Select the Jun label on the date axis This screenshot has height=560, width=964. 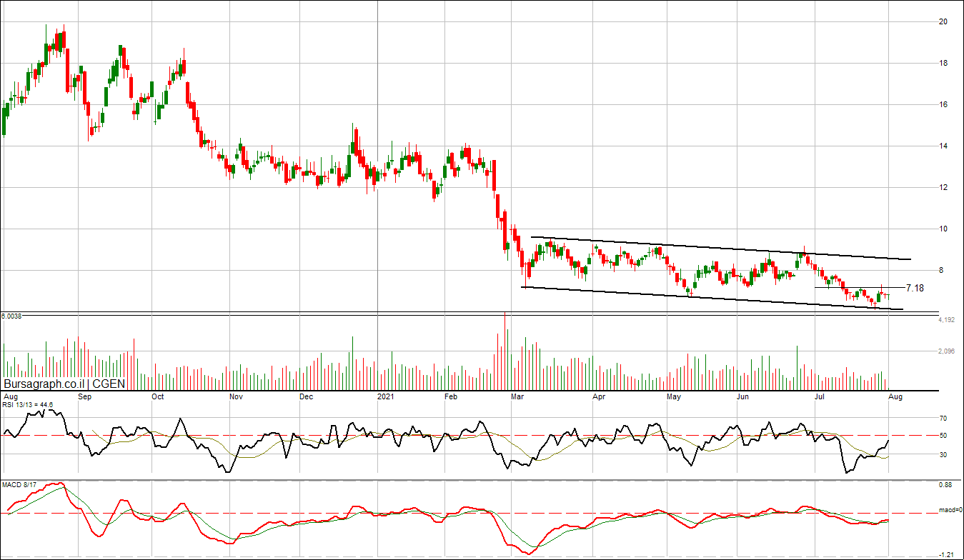coord(743,396)
